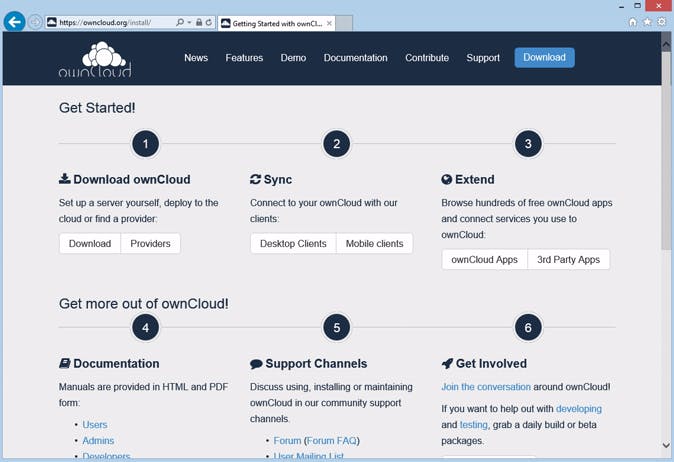Close the Getting Started tab
The height and width of the screenshot is (462, 674).
click(329, 23)
